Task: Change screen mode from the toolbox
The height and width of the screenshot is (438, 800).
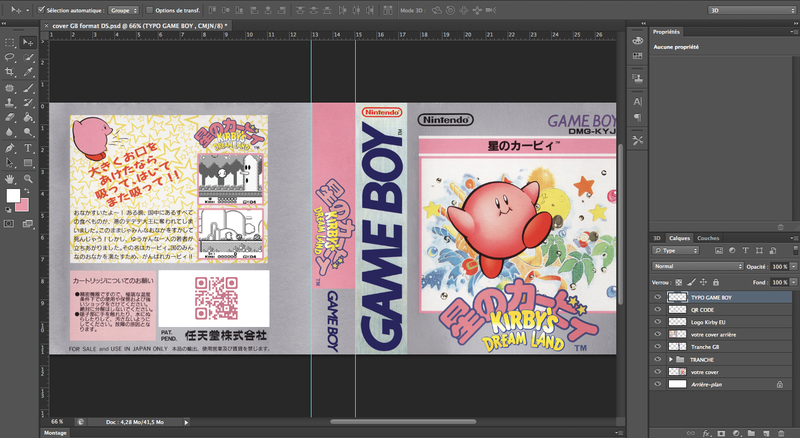Action: pos(28,224)
